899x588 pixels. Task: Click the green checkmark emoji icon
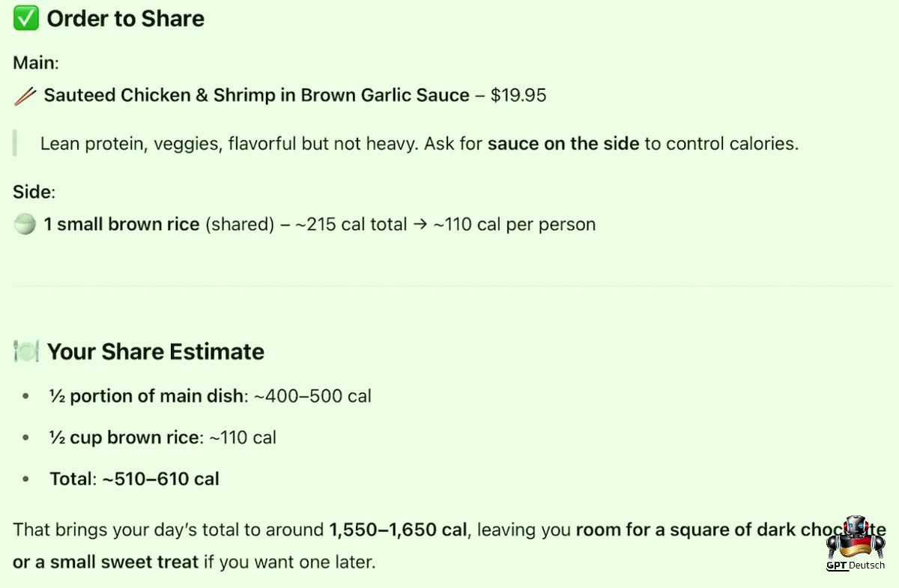point(26,19)
